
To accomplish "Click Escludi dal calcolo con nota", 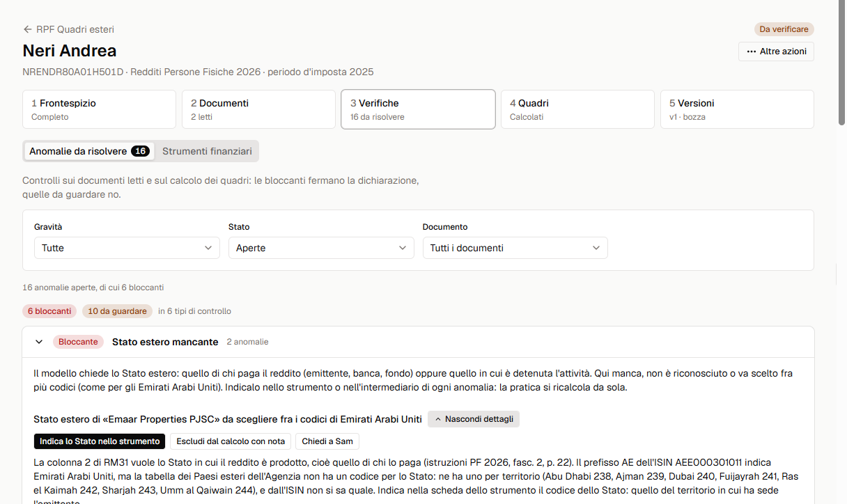I will click(x=231, y=441).
